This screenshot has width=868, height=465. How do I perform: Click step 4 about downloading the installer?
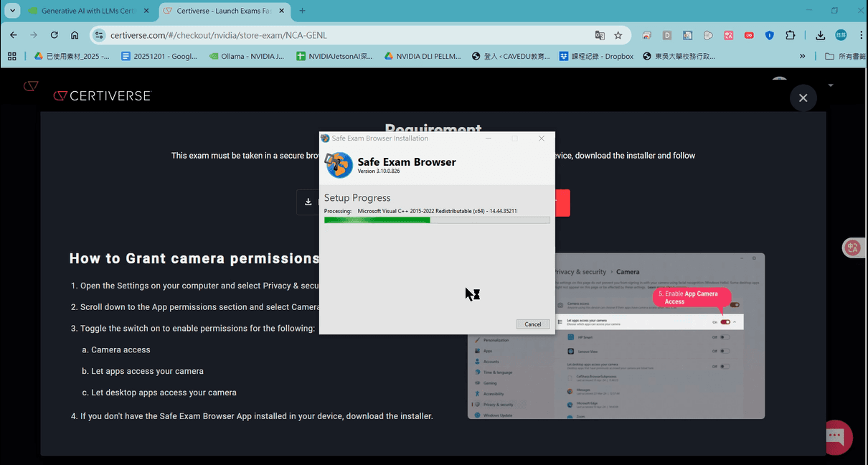tap(252, 415)
